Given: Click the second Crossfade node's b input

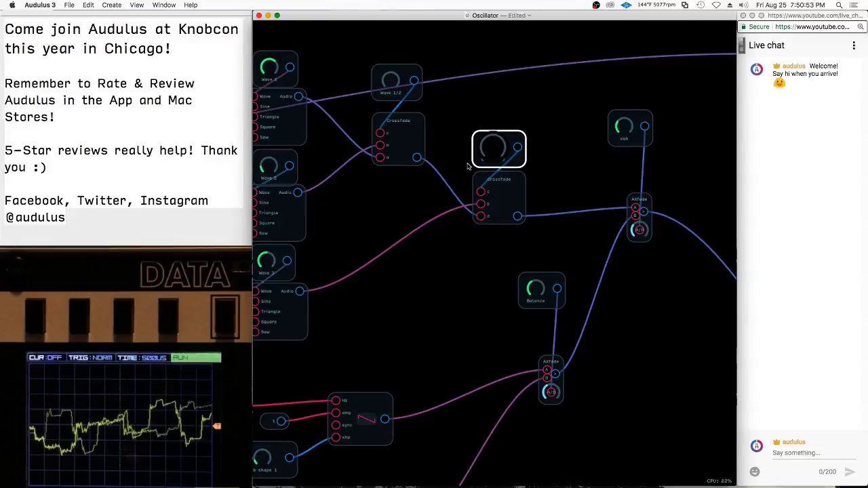Looking at the screenshot, I should pyautogui.click(x=481, y=204).
